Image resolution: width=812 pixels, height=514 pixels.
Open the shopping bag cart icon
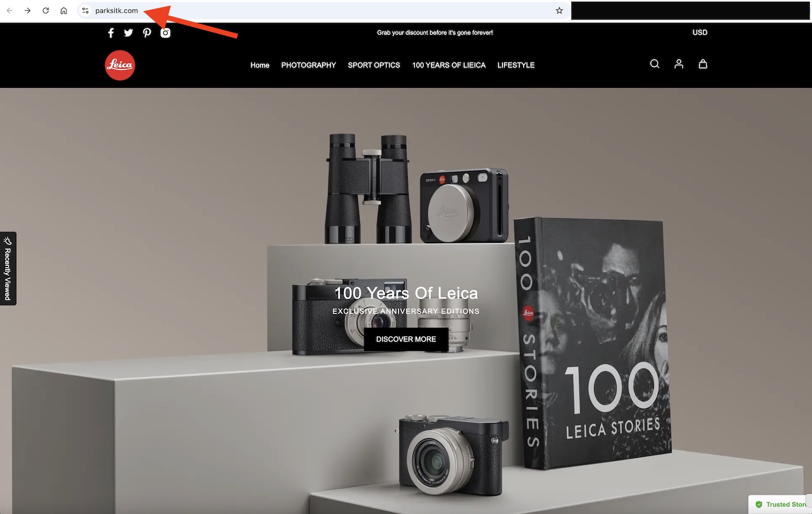click(x=703, y=64)
